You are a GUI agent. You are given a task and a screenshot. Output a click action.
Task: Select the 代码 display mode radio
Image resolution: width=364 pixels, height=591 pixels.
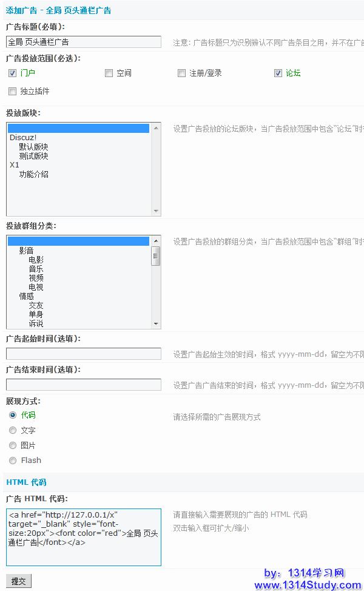(13, 415)
